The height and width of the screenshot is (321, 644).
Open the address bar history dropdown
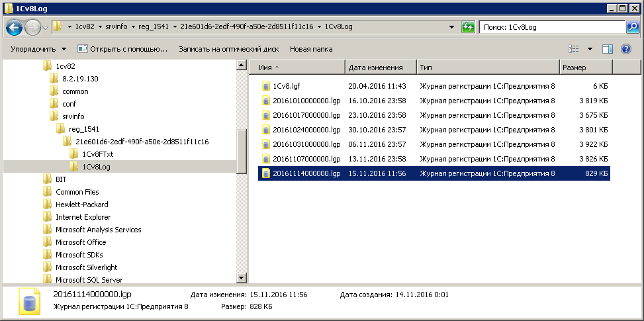pos(452,27)
